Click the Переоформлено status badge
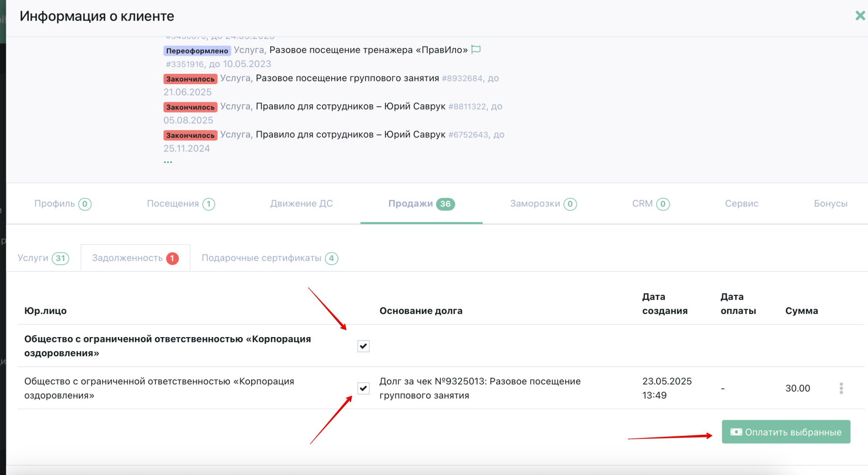Image resolution: width=868 pixels, height=475 pixels. pyautogui.click(x=197, y=51)
